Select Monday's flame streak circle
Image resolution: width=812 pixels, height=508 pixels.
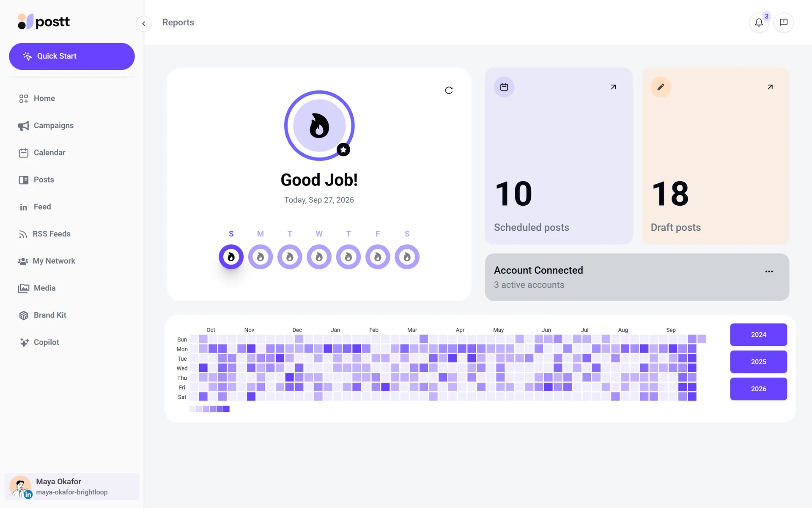261,257
